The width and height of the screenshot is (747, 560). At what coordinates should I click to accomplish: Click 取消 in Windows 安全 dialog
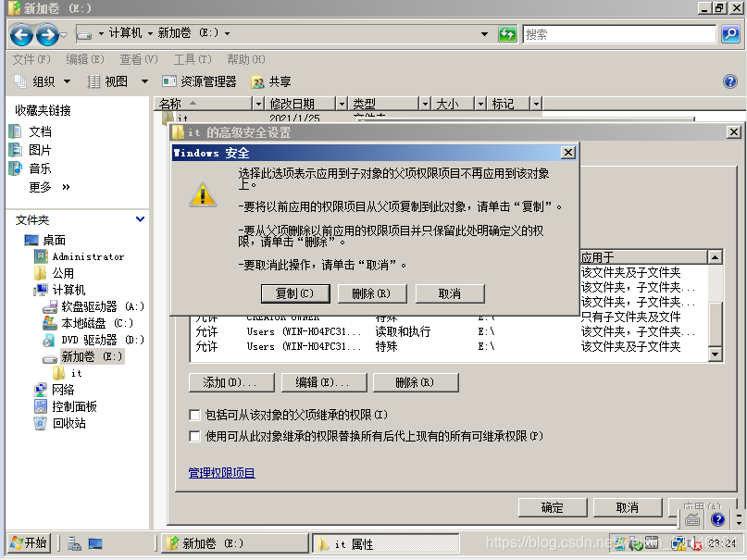pos(450,293)
